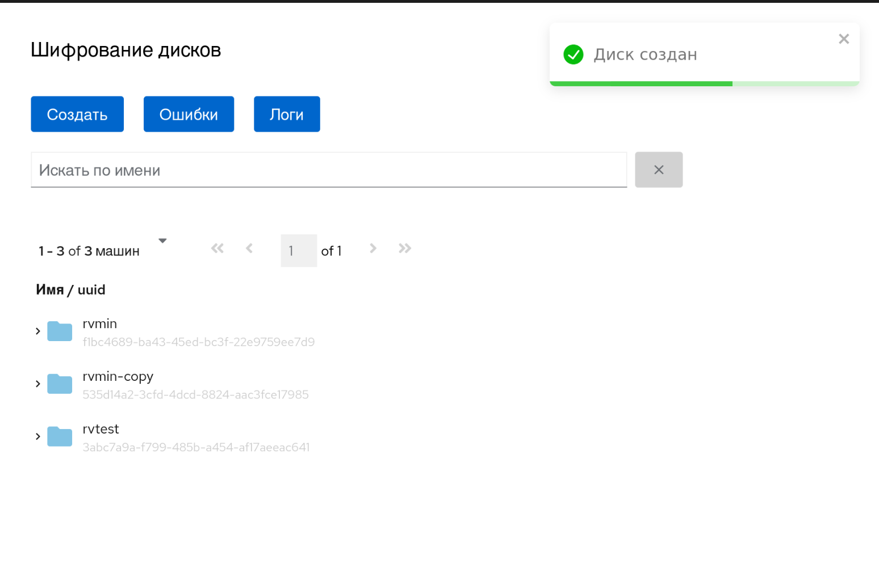Open the items-per-page dropdown
This screenshot has height=588, width=879.
(162, 241)
